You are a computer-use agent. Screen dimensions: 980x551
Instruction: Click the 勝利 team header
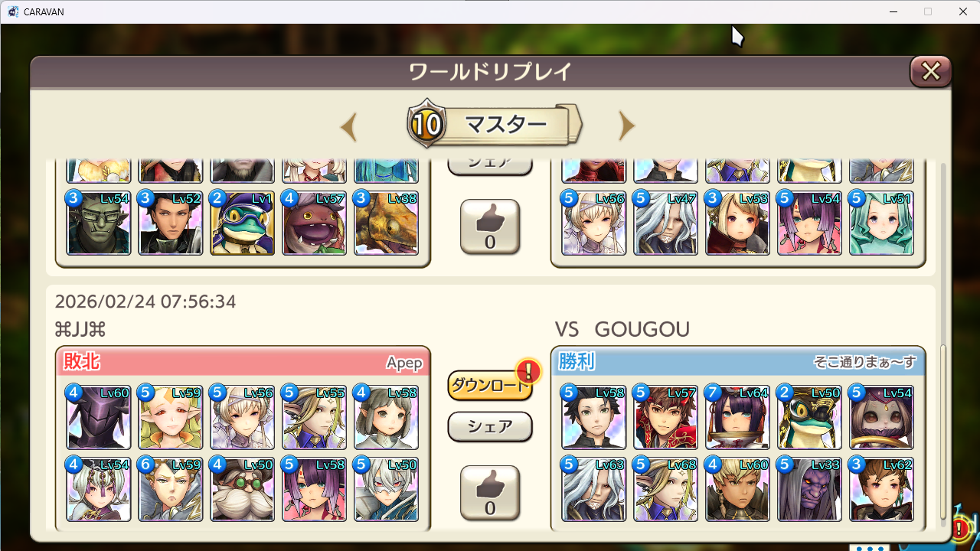click(738, 361)
